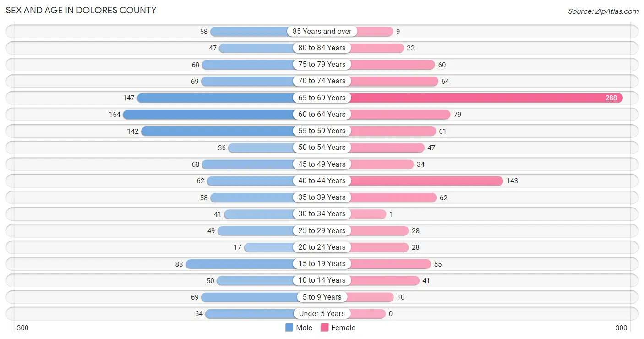This screenshot has height=339, width=644.
Task: Click the 85 Years and over label
Action: pos(322,31)
